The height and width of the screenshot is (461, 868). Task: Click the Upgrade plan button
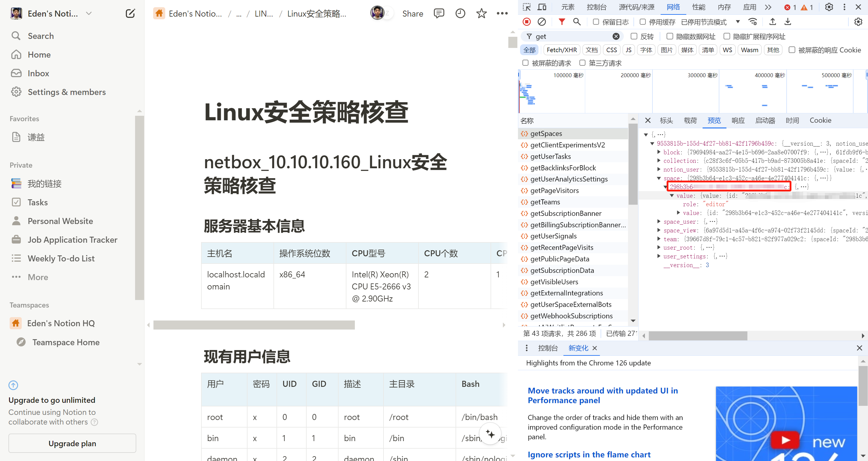point(72,443)
